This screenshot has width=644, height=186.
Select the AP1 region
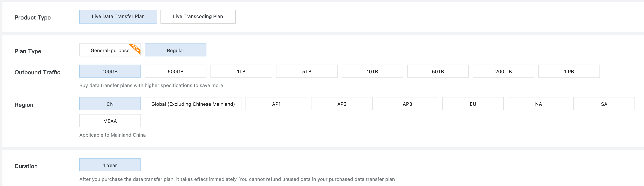click(276, 104)
